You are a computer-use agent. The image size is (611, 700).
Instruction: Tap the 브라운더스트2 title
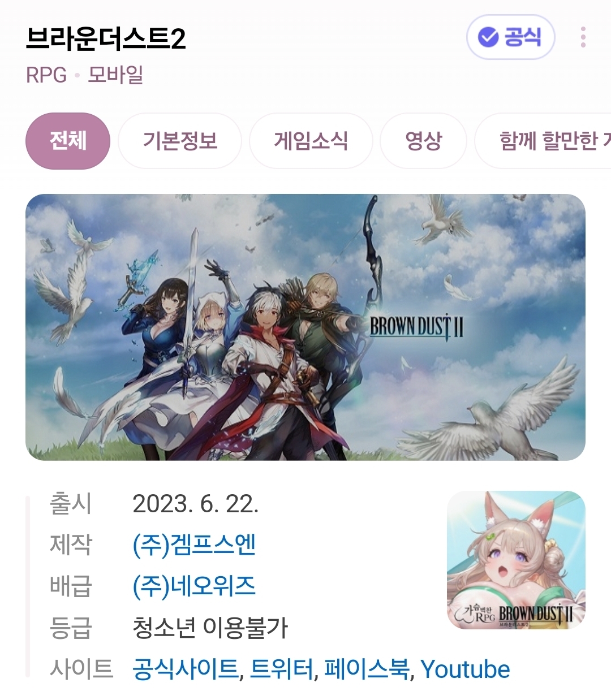click(106, 38)
